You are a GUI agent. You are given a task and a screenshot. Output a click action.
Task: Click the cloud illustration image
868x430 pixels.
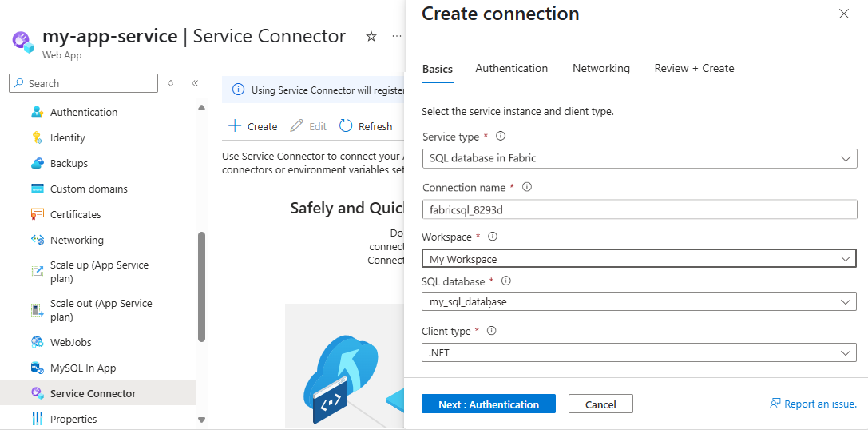345,367
